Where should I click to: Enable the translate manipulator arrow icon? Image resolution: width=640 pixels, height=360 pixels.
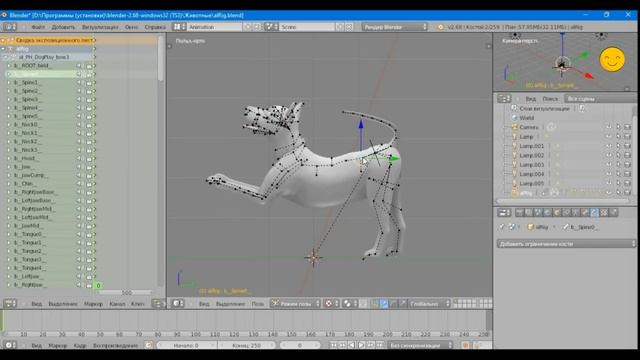[384, 303]
